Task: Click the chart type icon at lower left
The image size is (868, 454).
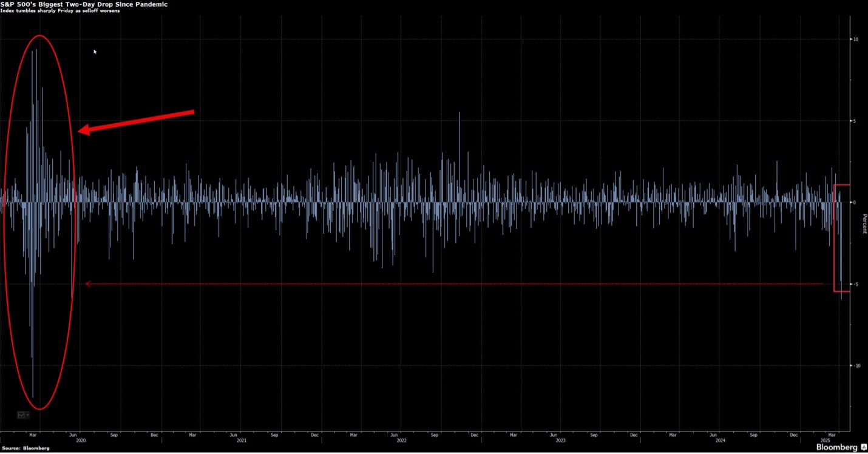Action: [x=22, y=415]
